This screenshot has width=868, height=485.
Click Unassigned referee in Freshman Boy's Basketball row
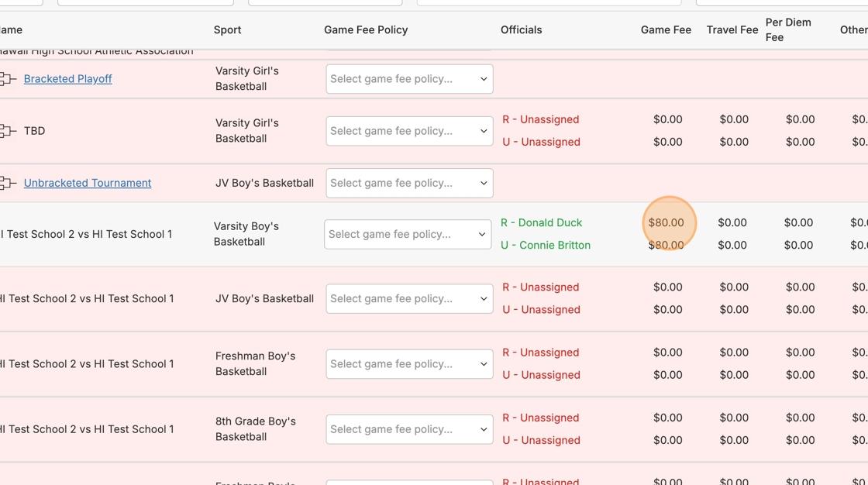point(540,353)
